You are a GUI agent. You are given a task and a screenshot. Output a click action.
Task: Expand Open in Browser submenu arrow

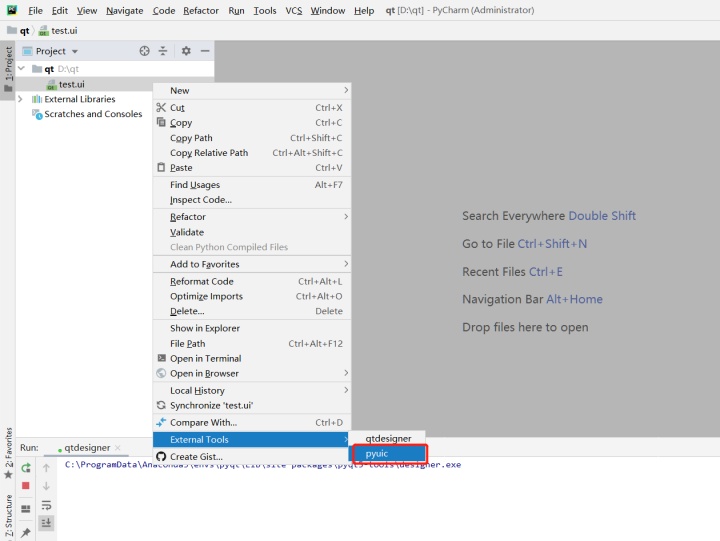pyautogui.click(x=346, y=373)
